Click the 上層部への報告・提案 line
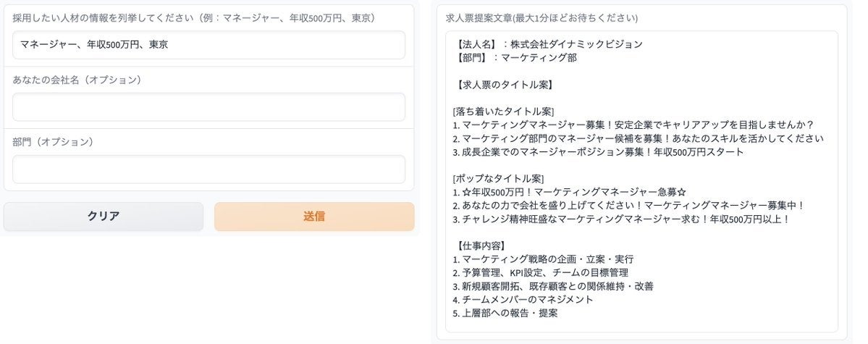868x344 pixels. 505,314
